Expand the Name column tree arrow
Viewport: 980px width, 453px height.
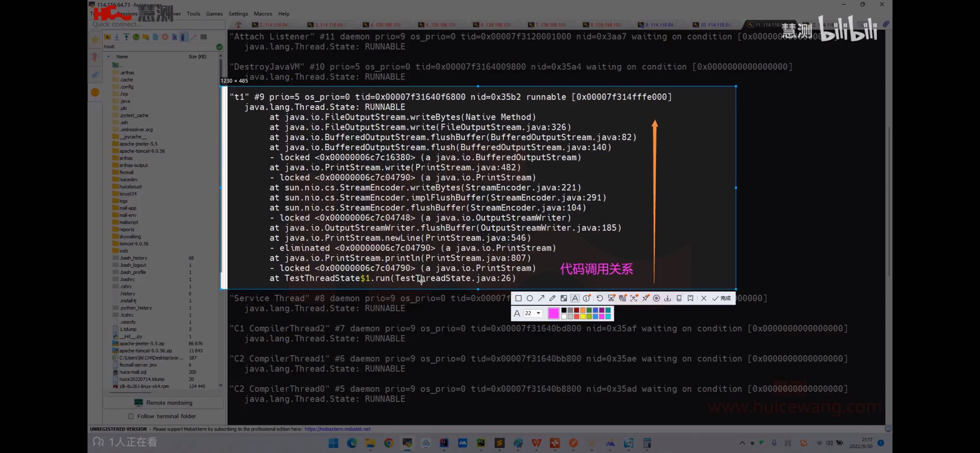[x=109, y=57]
